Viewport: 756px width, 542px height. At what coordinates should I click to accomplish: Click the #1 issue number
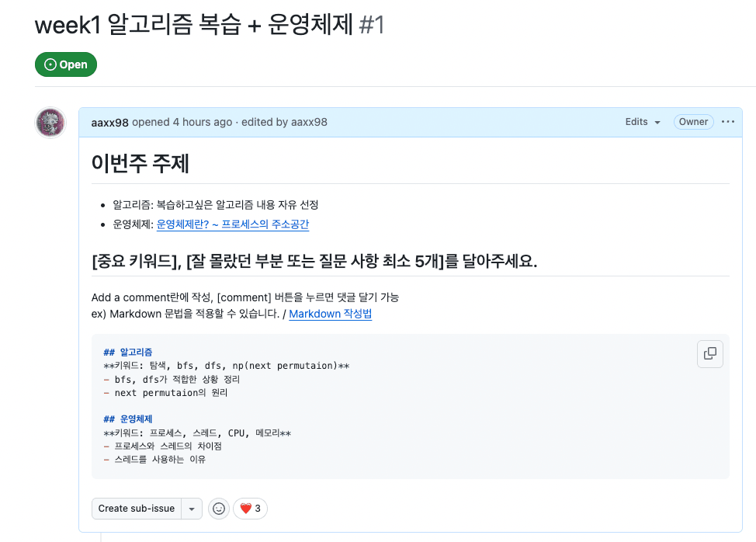(372, 25)
